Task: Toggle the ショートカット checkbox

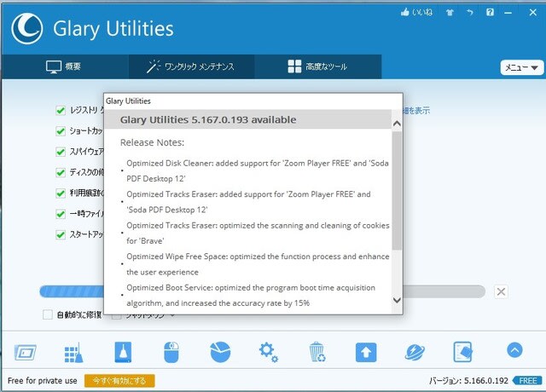Action: tap(61, 131)
